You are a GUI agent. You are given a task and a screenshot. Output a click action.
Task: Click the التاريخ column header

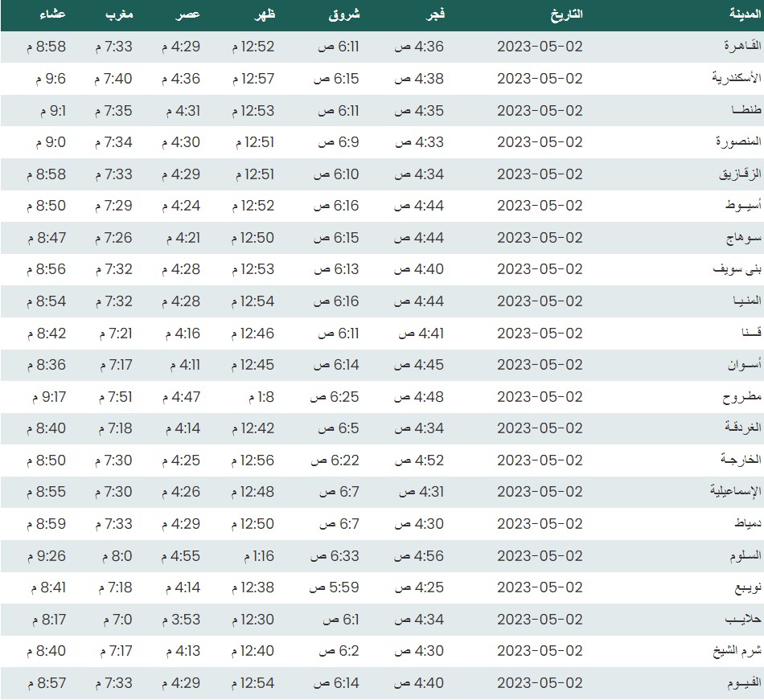pyautogui.click(x=564, y=15)
